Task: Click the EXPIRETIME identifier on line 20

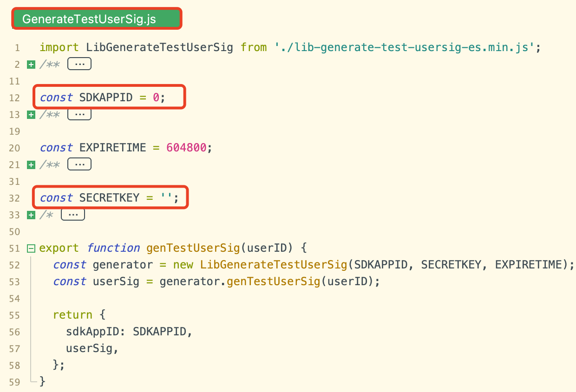Action: pyautogui.click(x=113, y=148)
